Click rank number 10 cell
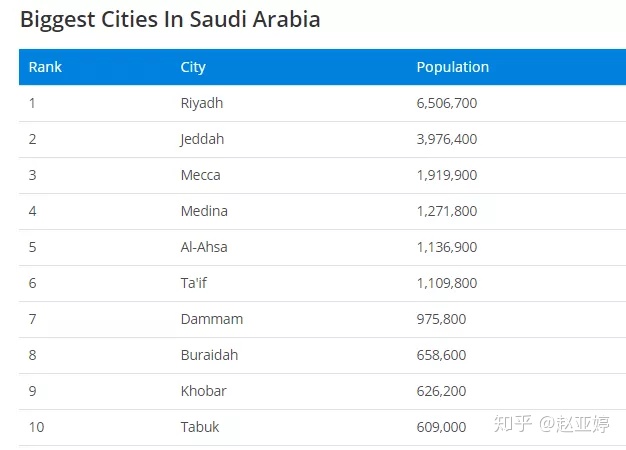Image resolution: width=626 pixels, height=450 pixels. tap(36, 427)
